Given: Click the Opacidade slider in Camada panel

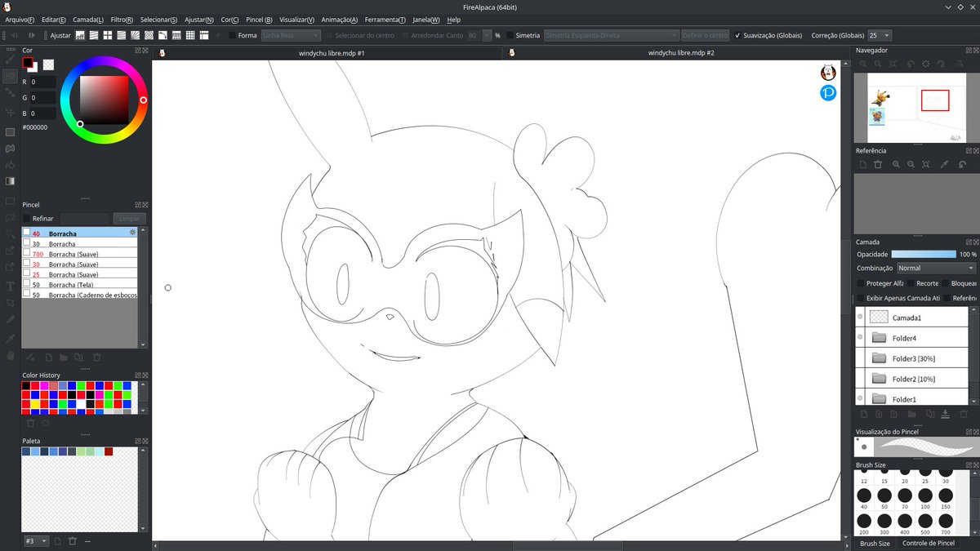Looking at the screenshot, I should point(924,254).
